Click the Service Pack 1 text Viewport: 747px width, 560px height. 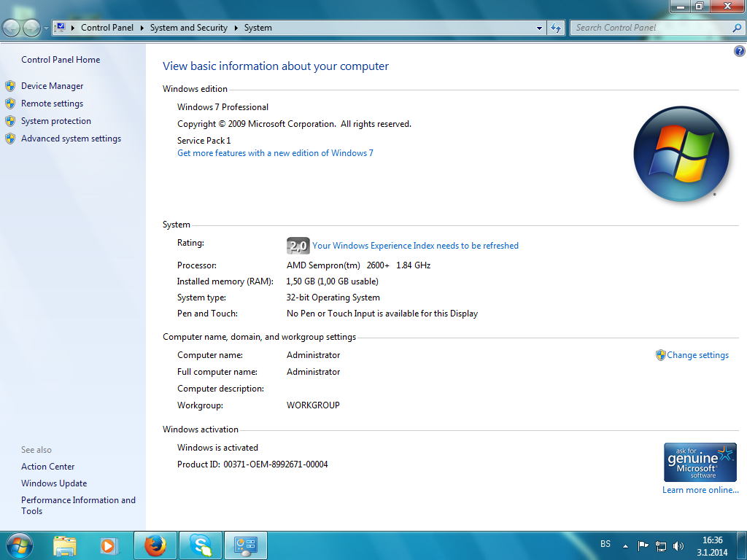(204, 141)
